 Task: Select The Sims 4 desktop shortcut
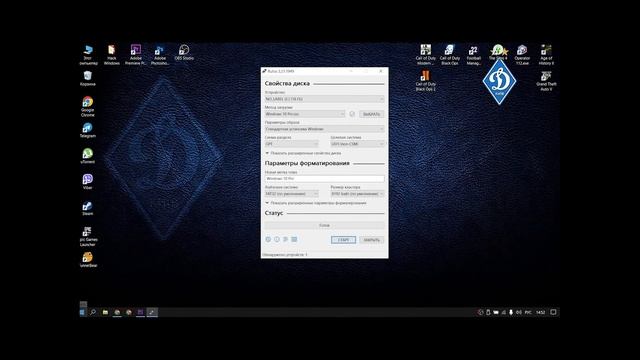click(498, 53)
